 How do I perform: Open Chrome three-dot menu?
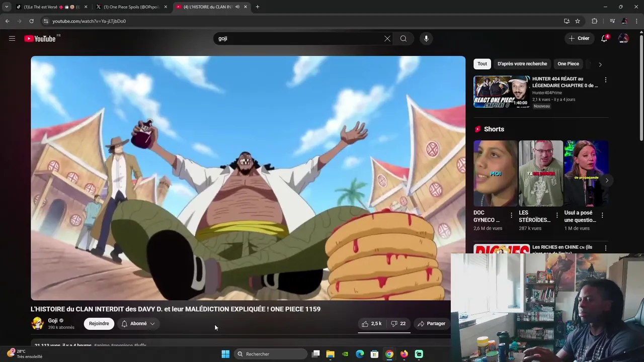tap(636, 21)
